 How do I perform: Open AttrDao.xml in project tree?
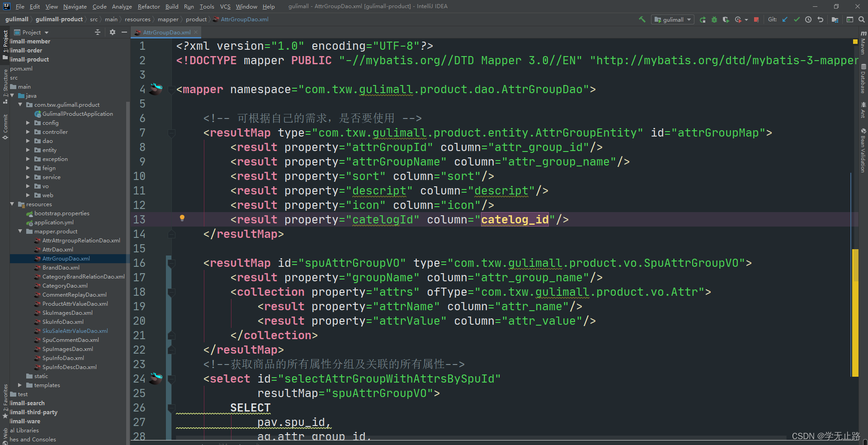(x=54, y=250)
